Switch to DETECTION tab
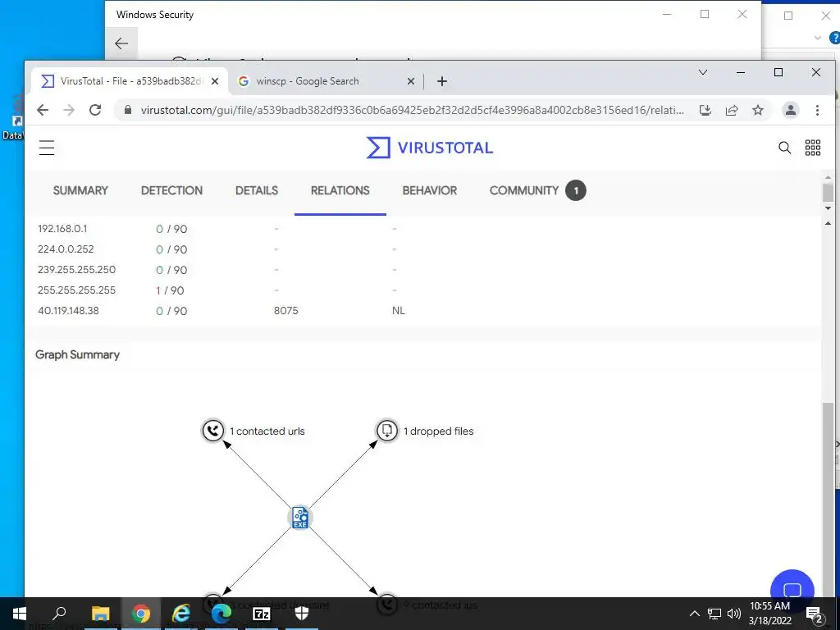 pos(171,190)
